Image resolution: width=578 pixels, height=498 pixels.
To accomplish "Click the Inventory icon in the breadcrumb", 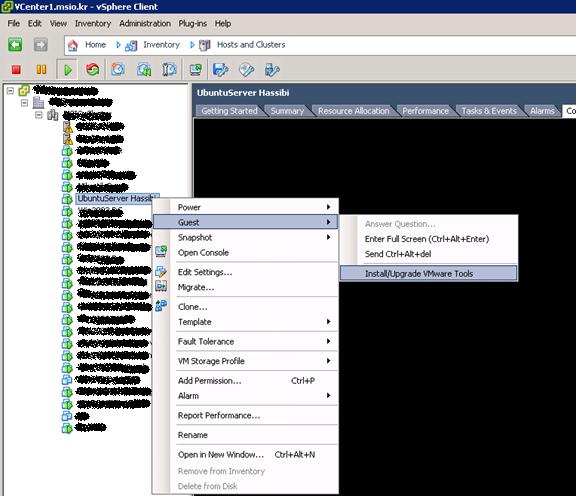I will tap(131, 45).
